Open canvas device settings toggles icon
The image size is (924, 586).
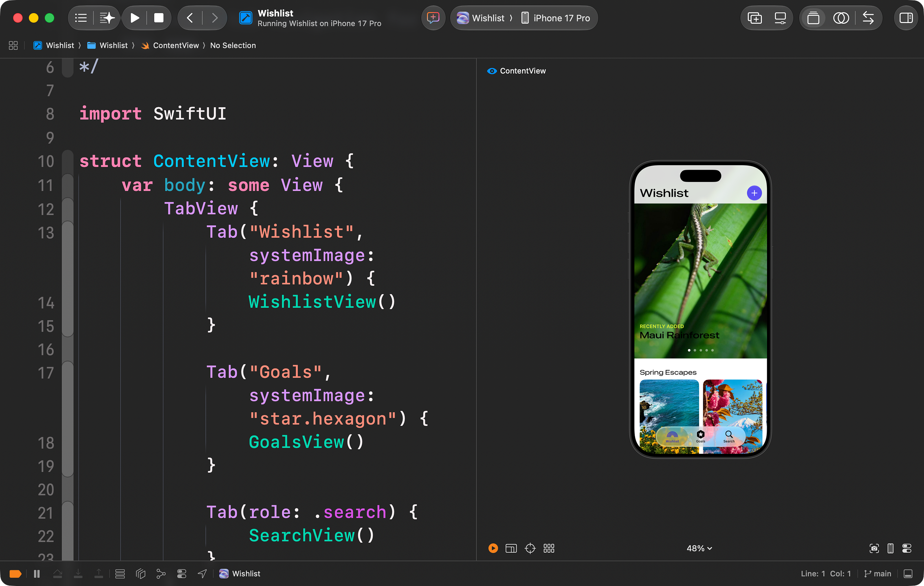click(x=907, y=548)
